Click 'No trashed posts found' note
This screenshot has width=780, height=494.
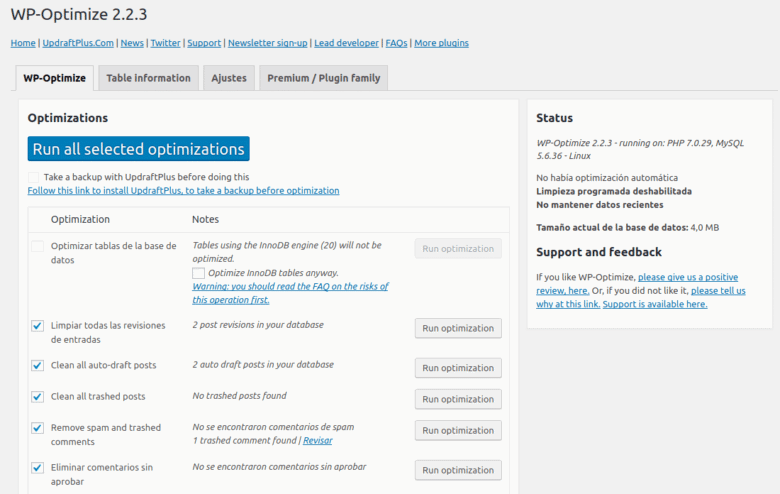click(239, 396)
